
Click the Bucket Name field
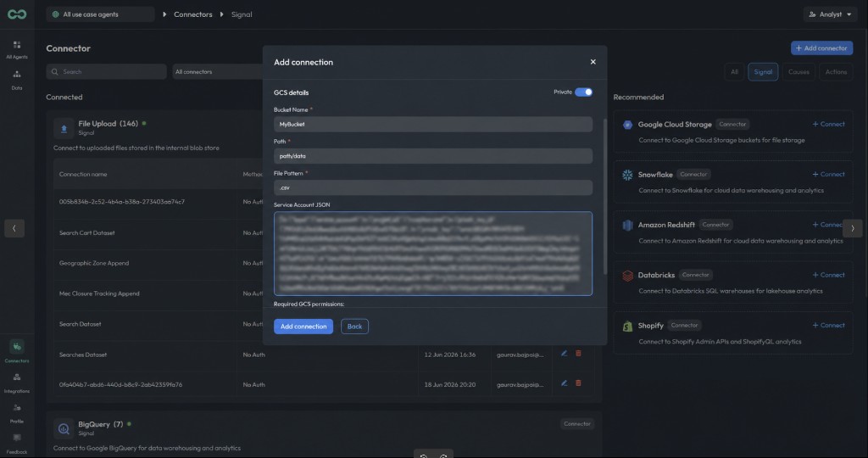point(433,124)
